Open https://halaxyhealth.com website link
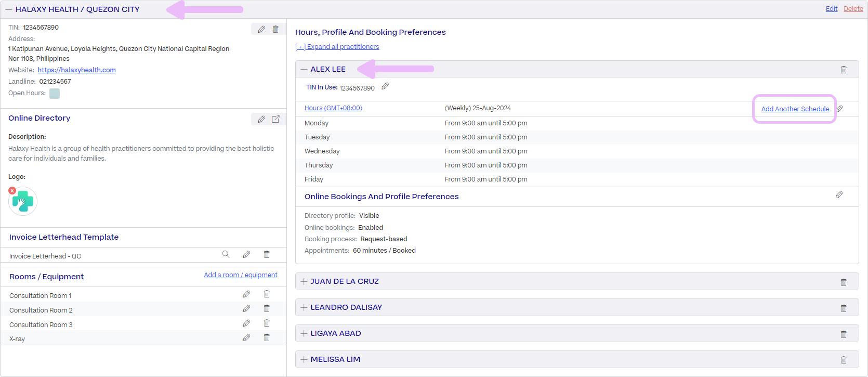868x377 pixels. pos(77,70)
